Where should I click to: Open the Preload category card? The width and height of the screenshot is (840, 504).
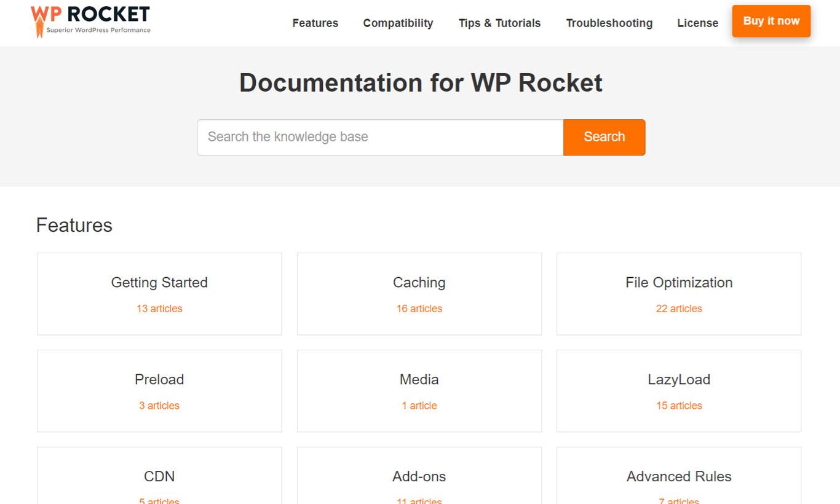tap(159, 391)
